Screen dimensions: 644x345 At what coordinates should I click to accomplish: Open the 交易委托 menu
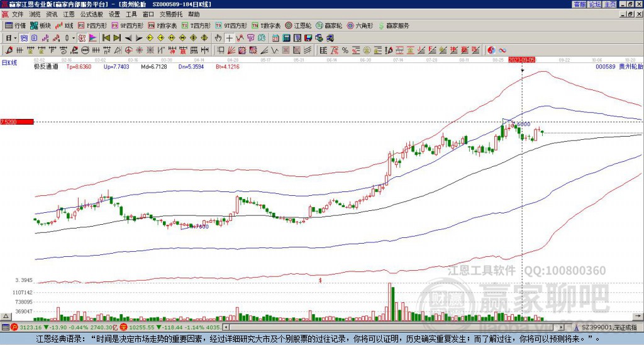[x=171, y=14]
